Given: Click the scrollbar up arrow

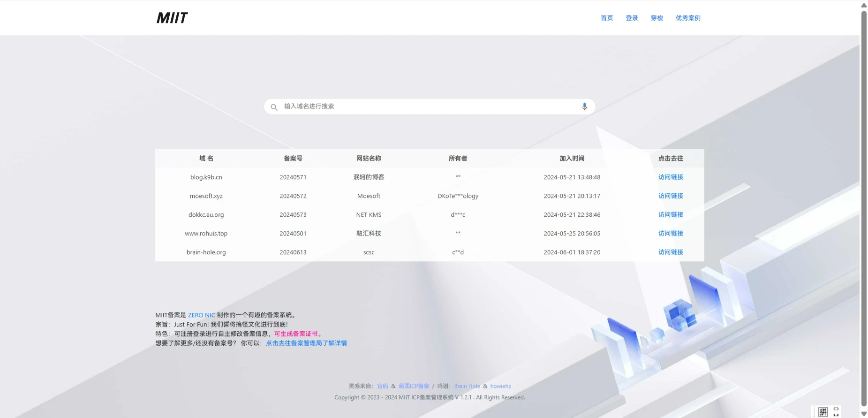Looking at the screenshot, I should pyautogui.click(x=864, y=5).
